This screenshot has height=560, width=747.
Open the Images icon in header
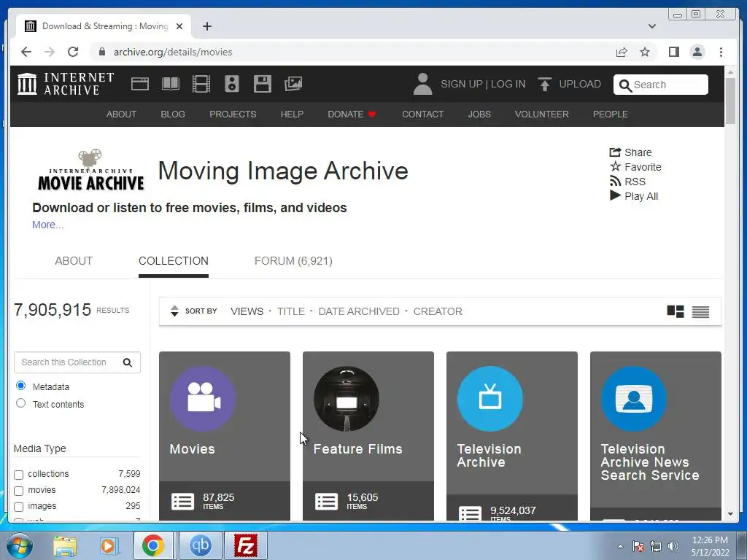pyautogui.click(x=293, y=84)
